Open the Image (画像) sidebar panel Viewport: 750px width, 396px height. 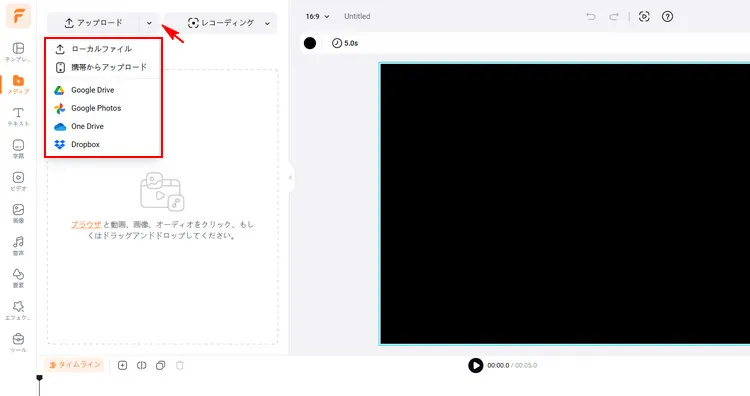(18, 213)
